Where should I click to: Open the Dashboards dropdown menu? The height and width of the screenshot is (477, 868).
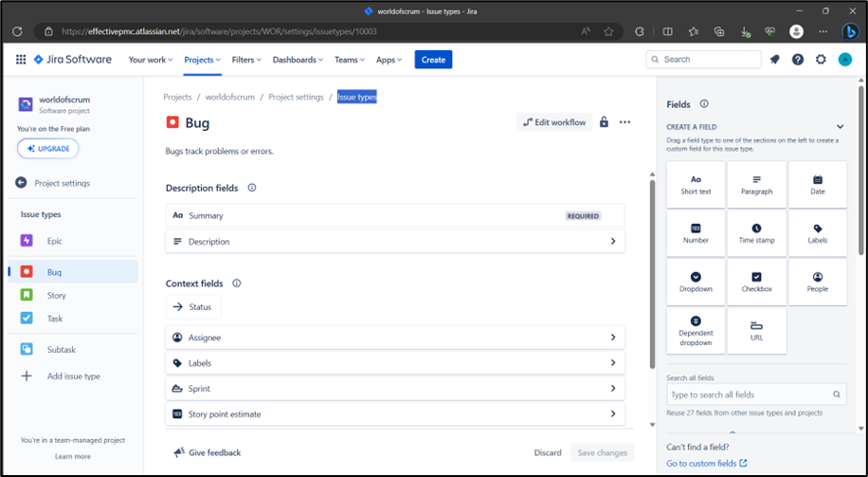pos(298,60)
